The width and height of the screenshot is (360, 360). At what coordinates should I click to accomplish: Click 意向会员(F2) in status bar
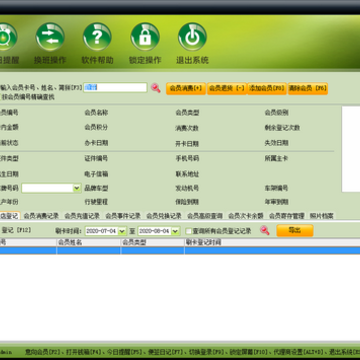(x=42, y=352)
